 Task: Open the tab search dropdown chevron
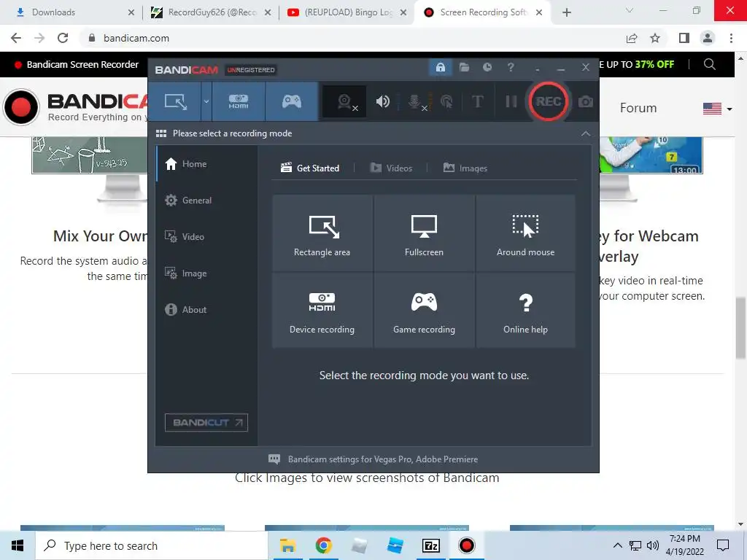(630, 10)
